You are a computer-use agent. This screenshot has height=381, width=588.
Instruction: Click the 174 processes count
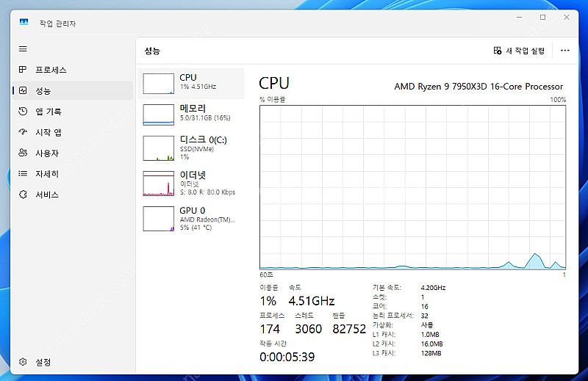coord(270,329)
